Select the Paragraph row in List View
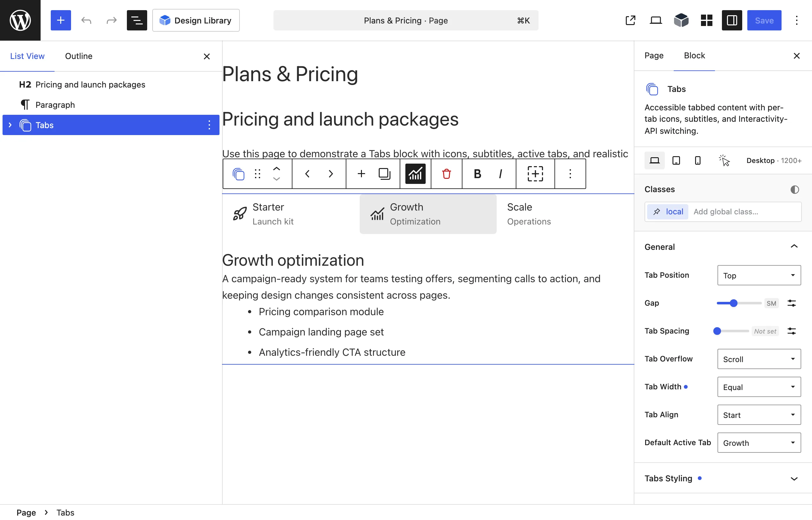 pyautogui.click(x=111, y=105)
